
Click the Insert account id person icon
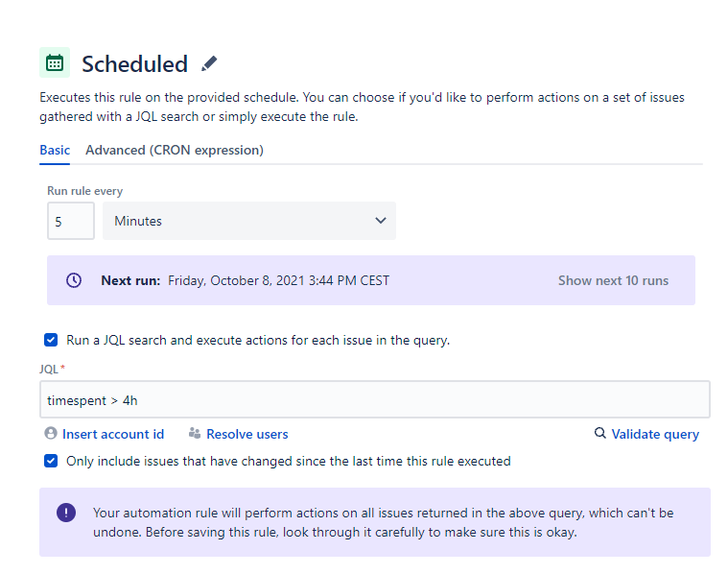coord(51,434)
